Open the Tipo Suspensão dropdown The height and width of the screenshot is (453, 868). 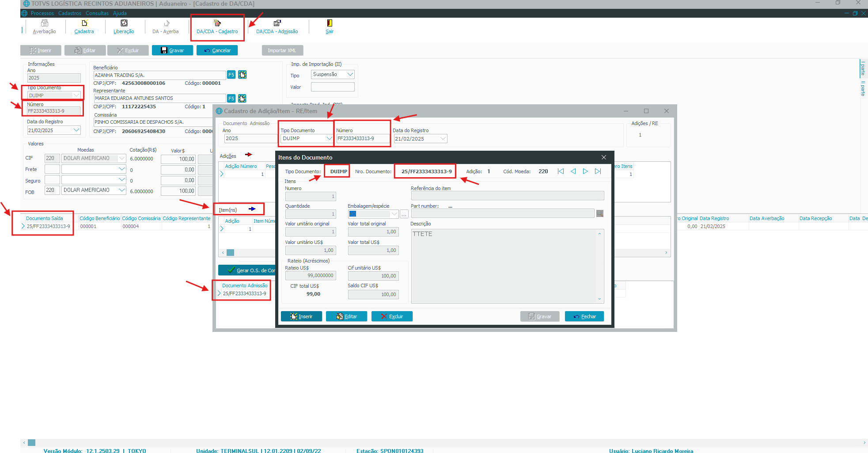350,74
